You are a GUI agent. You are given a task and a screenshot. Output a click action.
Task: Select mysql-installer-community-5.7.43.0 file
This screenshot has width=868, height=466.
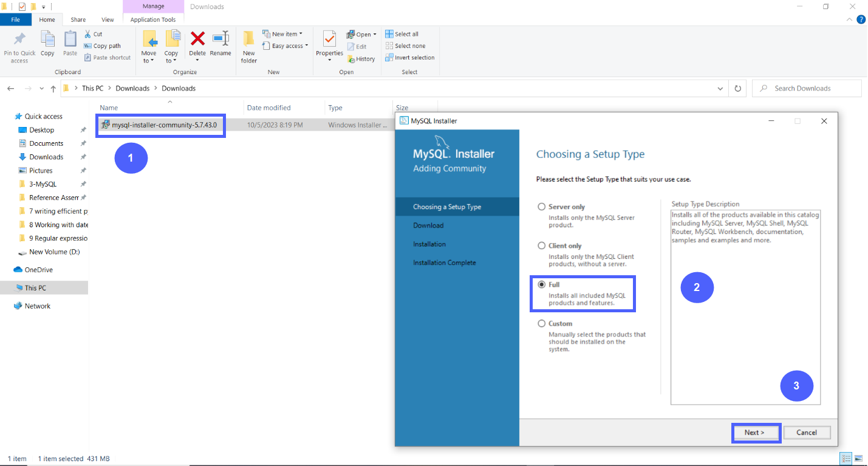coord(164,125)
